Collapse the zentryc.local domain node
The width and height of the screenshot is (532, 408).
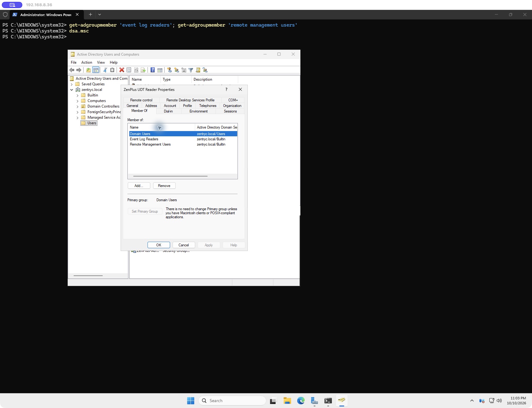(72, 90)
